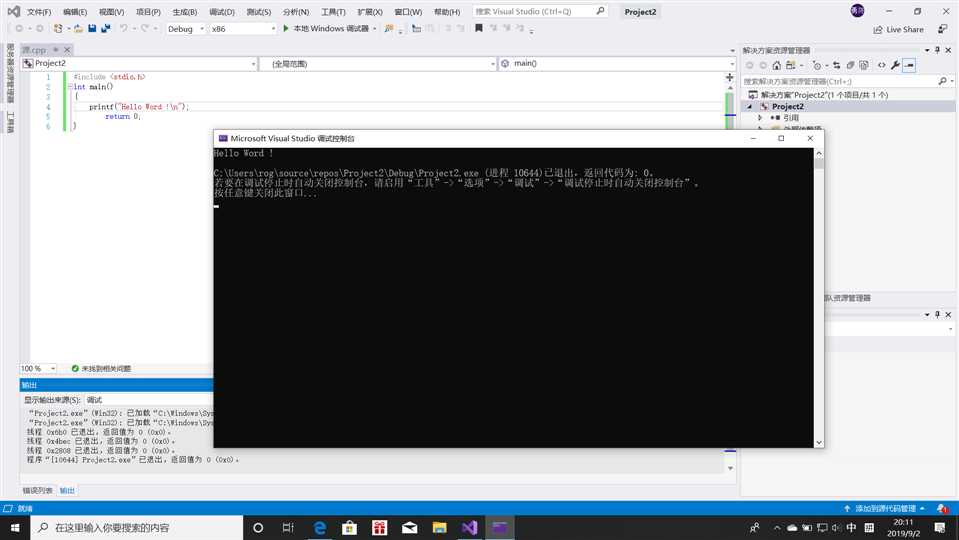Switch to the 错误列表 tab
959x540 pixels.
click(37, 490)
